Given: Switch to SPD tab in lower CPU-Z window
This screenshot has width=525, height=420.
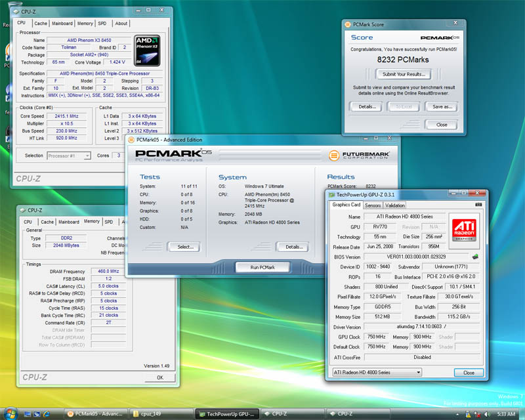Looking at the screenshot, I should [108, 222].
